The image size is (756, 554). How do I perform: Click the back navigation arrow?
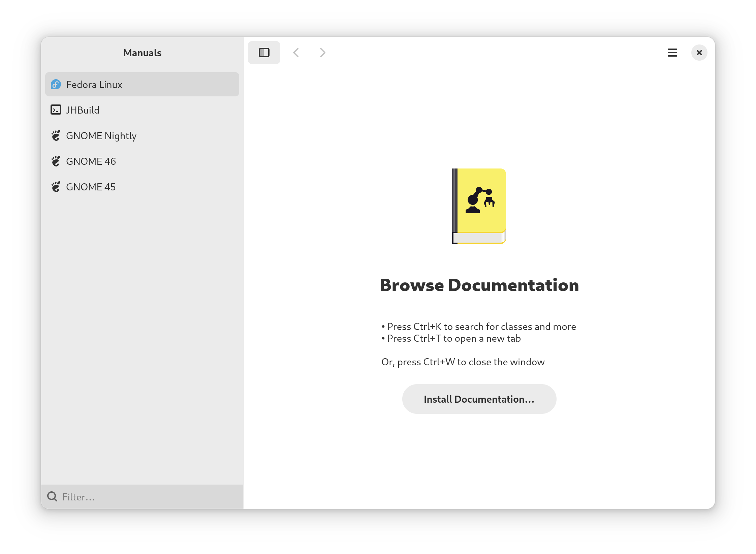point(296,53)
